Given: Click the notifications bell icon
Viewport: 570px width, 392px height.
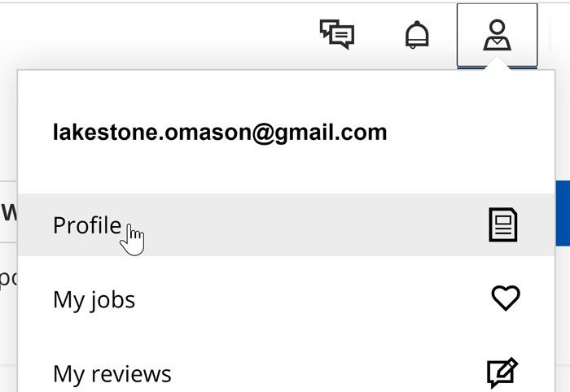Looking at the screenshot, I should tap(417, 35).
